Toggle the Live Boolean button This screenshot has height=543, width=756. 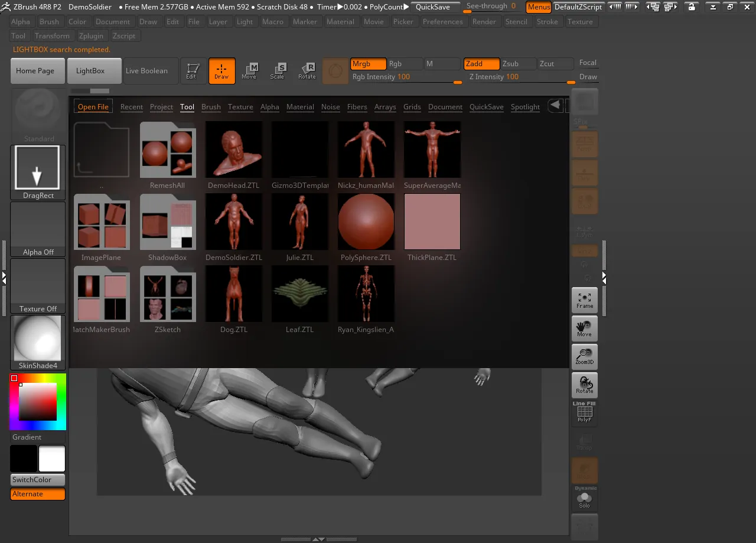151,71
